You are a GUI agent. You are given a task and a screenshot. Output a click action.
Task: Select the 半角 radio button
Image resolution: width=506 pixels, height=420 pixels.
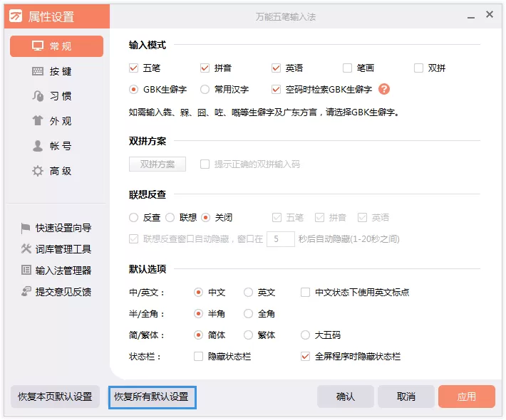[198, 314]
